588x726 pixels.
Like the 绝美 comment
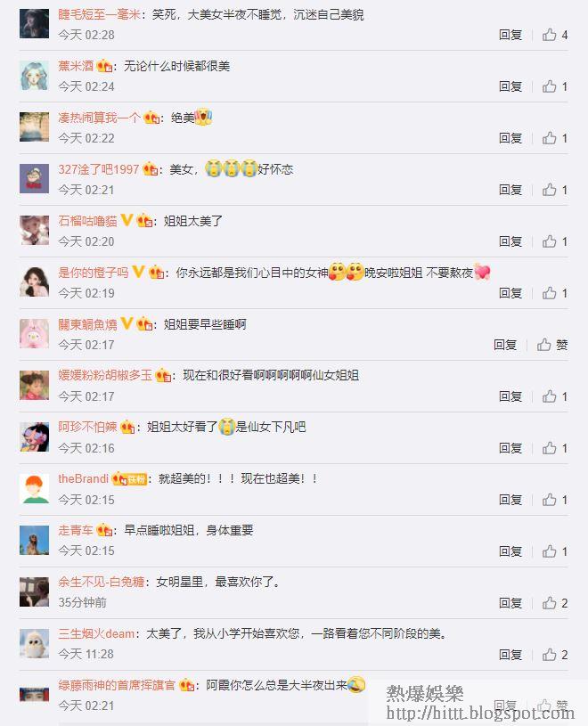554,138
